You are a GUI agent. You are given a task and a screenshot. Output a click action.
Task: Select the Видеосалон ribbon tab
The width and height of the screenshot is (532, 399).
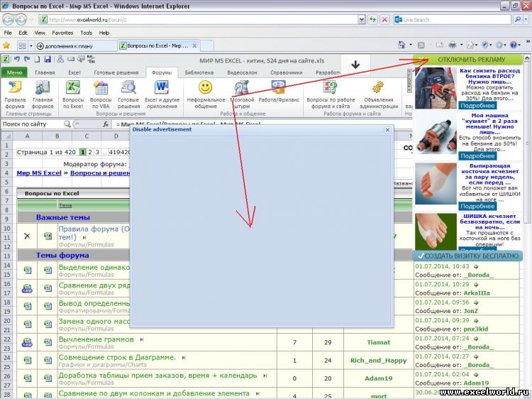(243, 72)
